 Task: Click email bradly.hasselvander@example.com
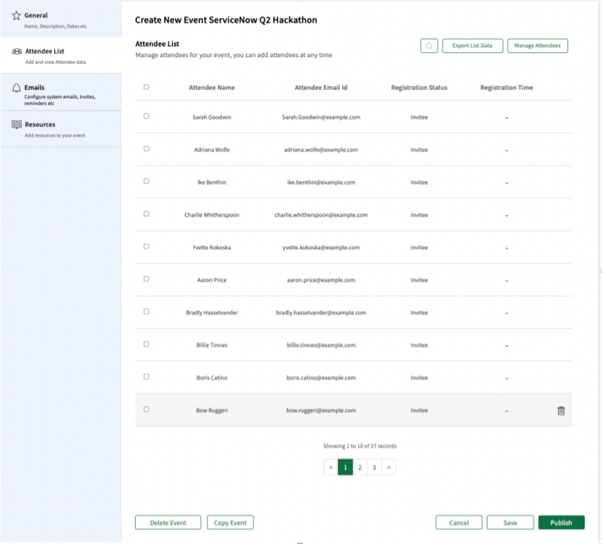pyautogui.click(x=321, y=313)
